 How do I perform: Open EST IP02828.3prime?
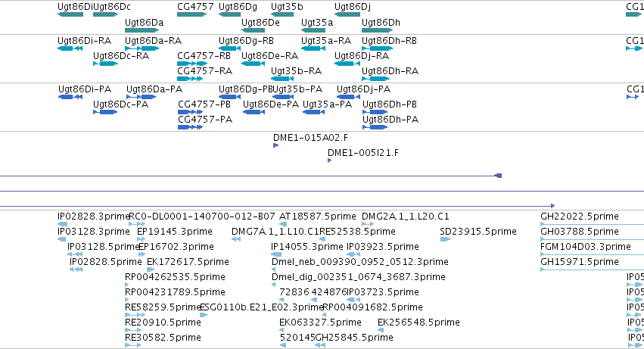pyautogui.click(x=94, y=217)
